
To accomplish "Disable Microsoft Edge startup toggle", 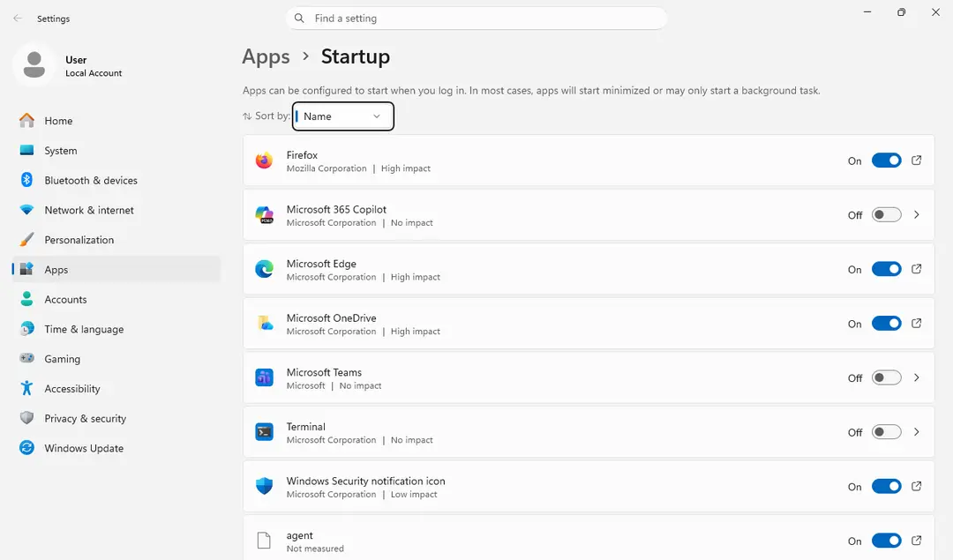I will point(886,269).
